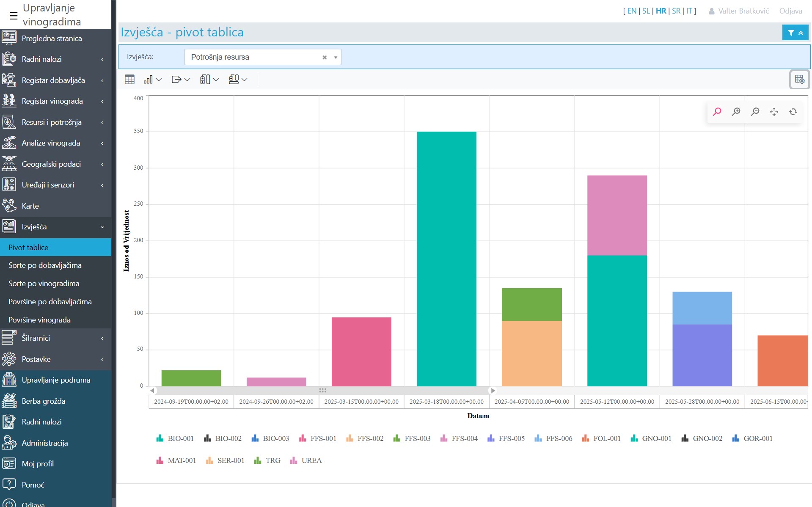
Task: Clear the Potrošnja resursa selection
Action: tap(325, 57)
